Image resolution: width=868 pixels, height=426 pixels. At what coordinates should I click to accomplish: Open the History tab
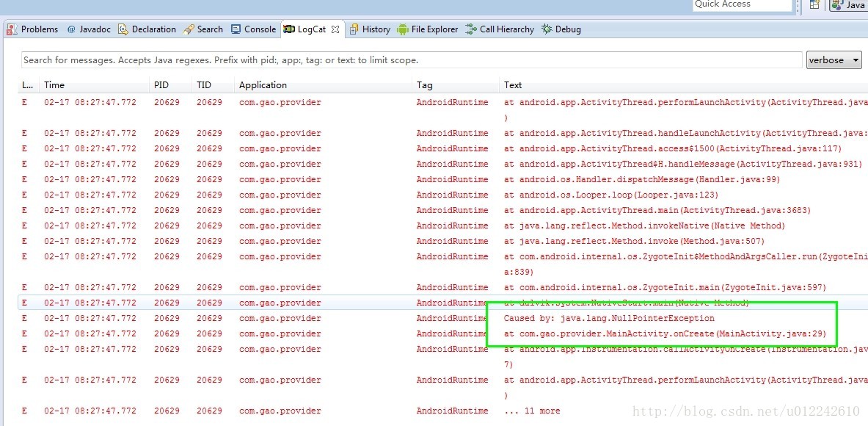(371, 29)
